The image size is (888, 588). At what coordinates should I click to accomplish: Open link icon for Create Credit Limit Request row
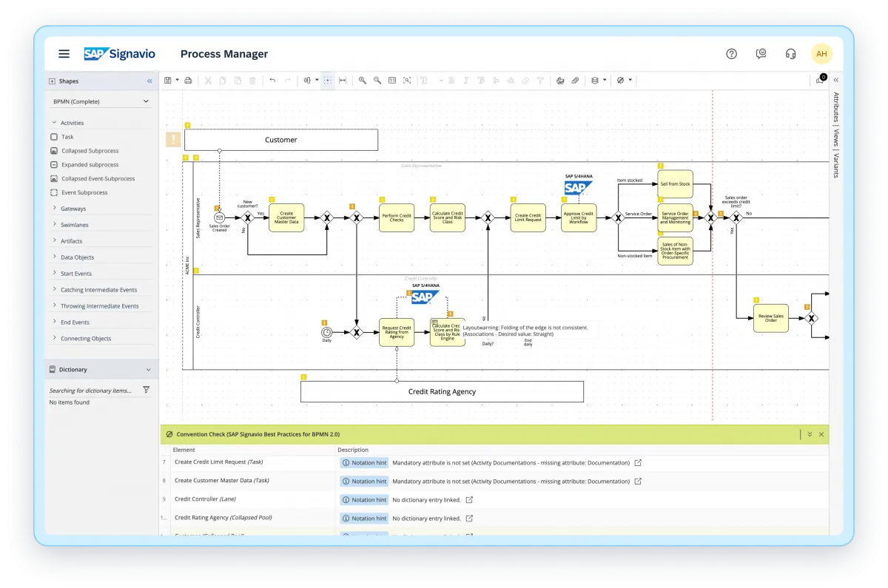pyautogui.click(x=638, y=463)
